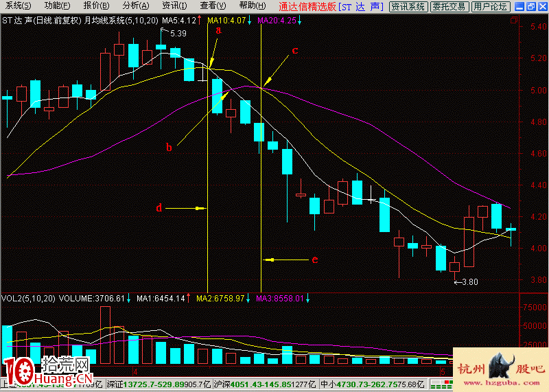
Task: Minimize the 通达信 window
Action: pos(519,6)
